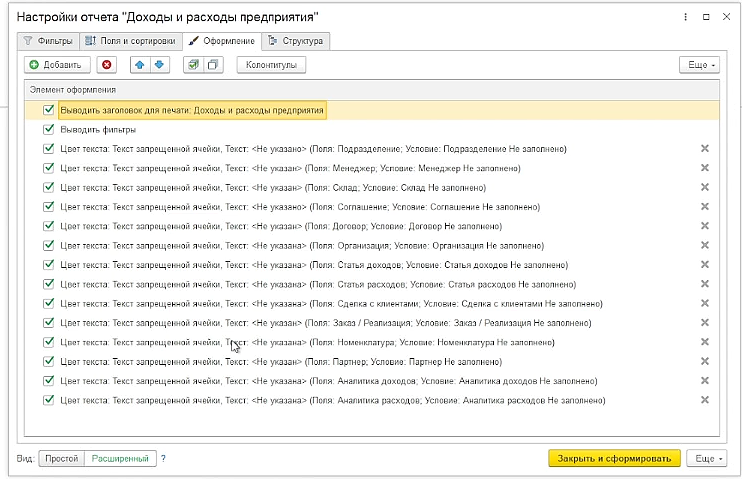Click the red delete element icon

tap(106, 65)
